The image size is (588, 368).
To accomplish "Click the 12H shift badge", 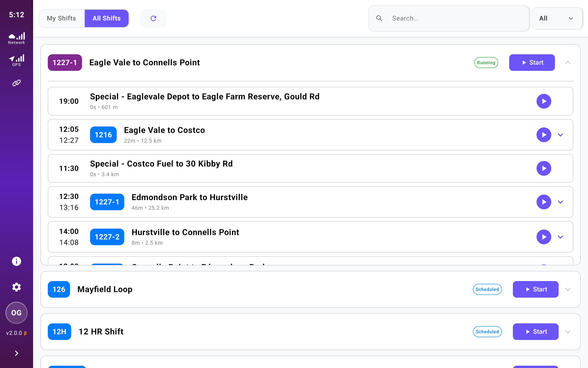I will 60,332.
